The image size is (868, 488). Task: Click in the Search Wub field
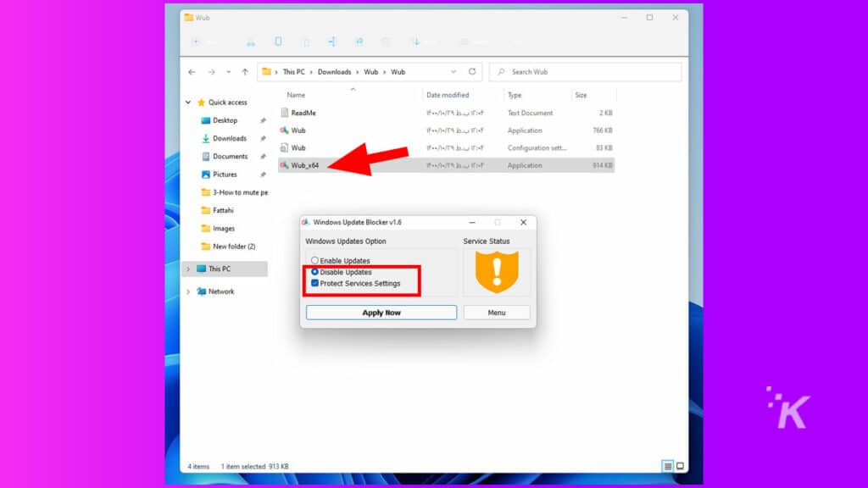585,72
